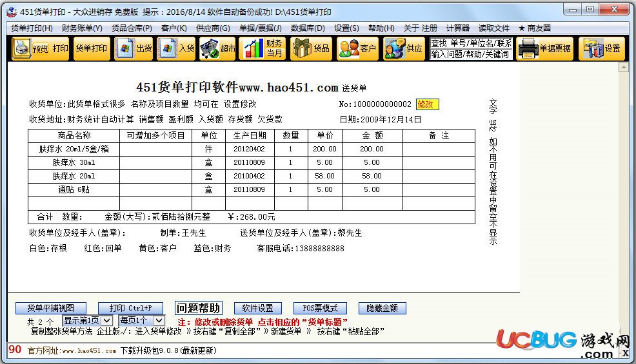This screenshot has width=636, height=364.
Task: Click production date 20100402
Action: coord(249,176)
